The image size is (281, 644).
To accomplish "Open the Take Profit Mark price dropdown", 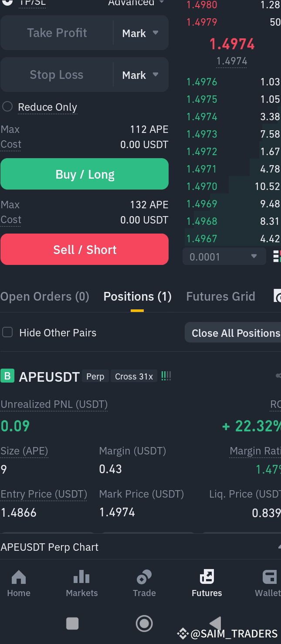I will click(x=140, y=33).
